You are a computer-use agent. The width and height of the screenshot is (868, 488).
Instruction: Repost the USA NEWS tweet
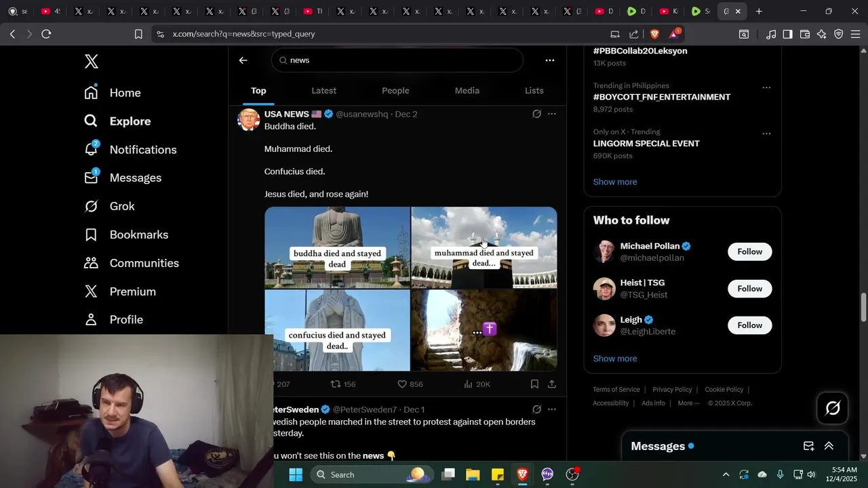pyautogui.click(x=342, y=384)
